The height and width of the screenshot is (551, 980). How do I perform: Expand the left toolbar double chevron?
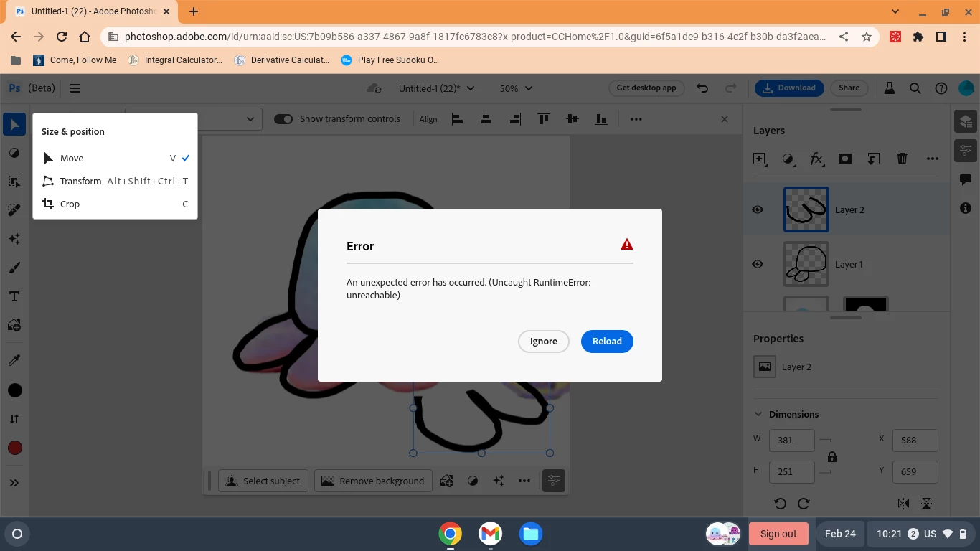tap(14, 483)
